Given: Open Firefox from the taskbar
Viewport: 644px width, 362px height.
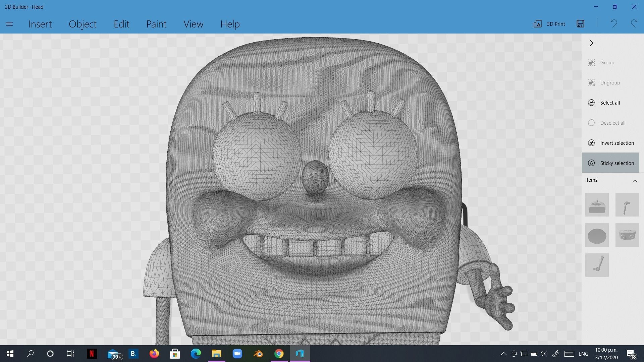Looking at the screenshot, I should (x=154, y=354).
